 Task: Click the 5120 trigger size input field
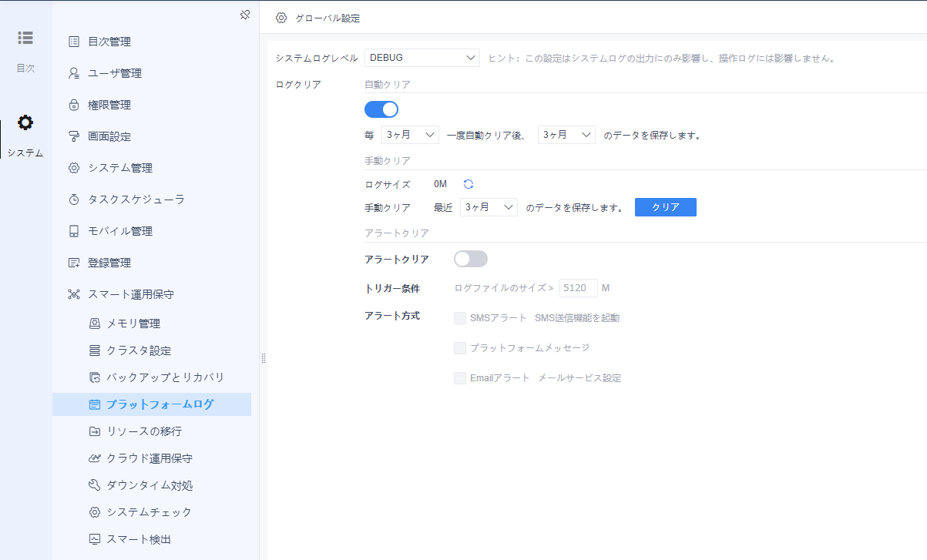578,287
